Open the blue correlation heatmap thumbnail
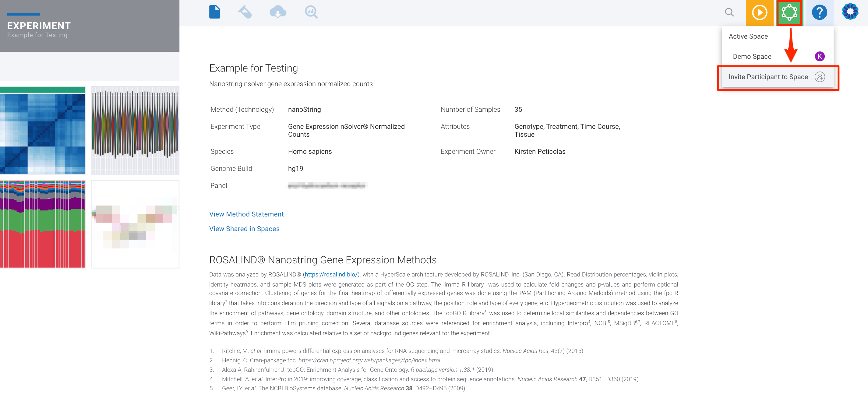The width and height of the screenshot is (868, 394). [42, 130]
